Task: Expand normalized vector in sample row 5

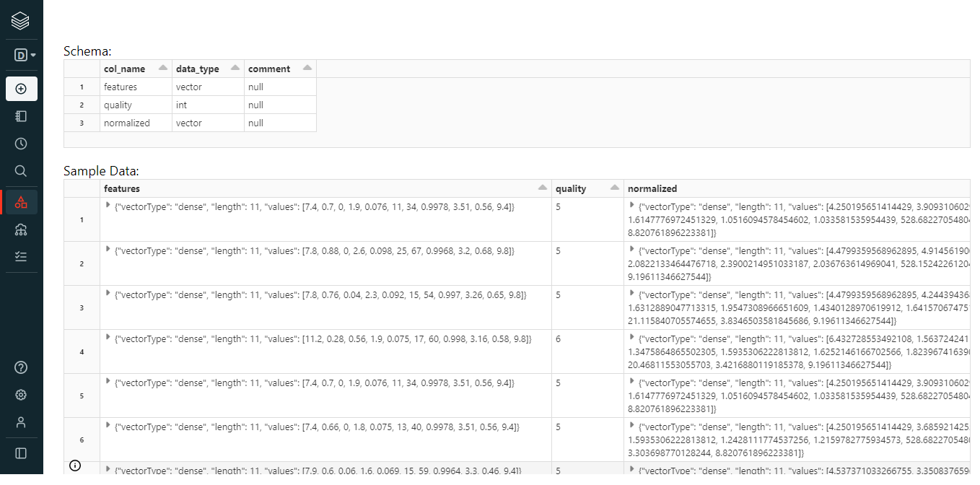Action: [x=632, y=382]
